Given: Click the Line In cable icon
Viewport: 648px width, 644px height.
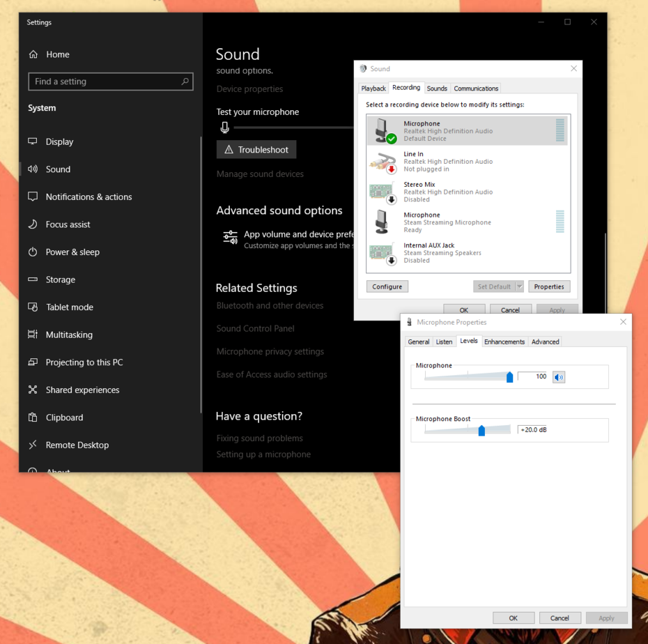Looking at the screenshot, I should 383,162.
